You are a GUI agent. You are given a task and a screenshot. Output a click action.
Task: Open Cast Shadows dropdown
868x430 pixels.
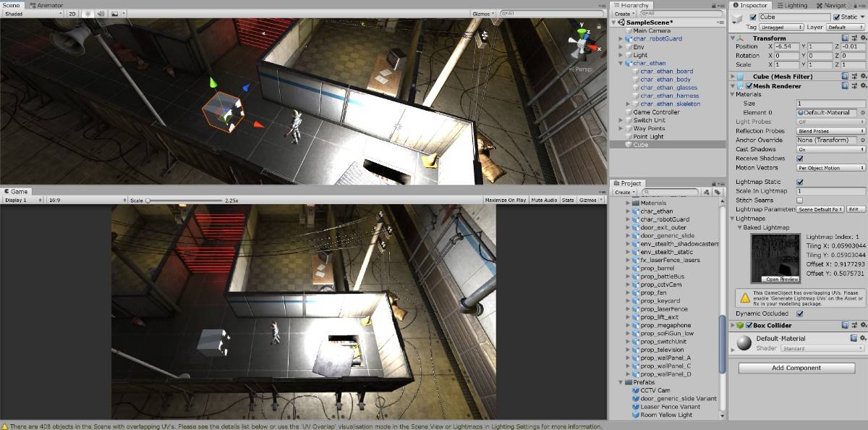click(x=831, y=149)
